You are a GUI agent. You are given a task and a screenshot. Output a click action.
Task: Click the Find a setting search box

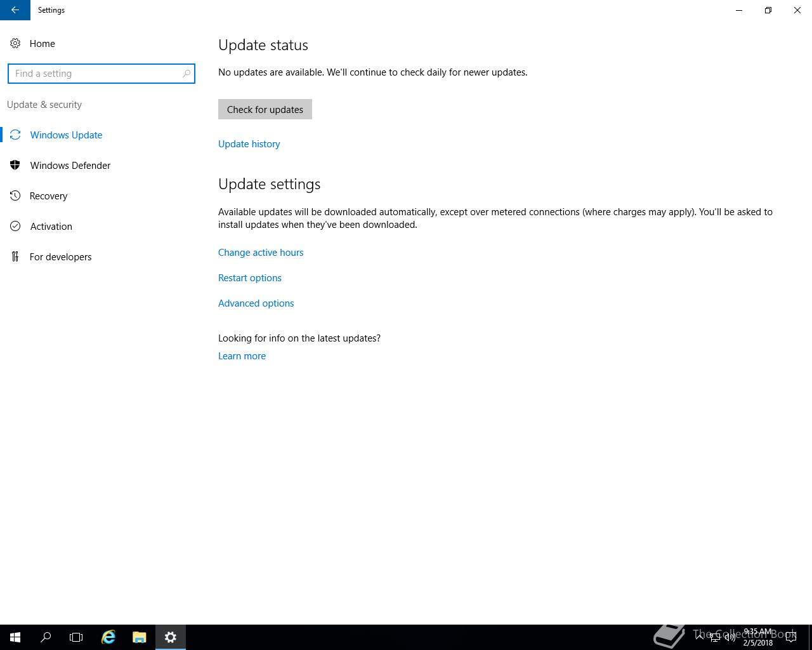[x=101, y=74]
